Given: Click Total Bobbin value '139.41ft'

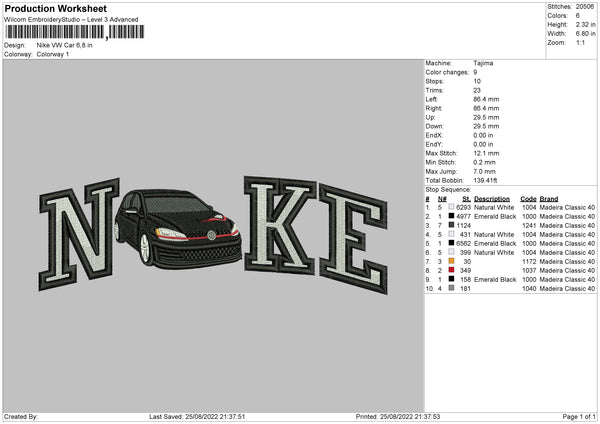Looking at the screenshot, I should (x=485, y=180).
